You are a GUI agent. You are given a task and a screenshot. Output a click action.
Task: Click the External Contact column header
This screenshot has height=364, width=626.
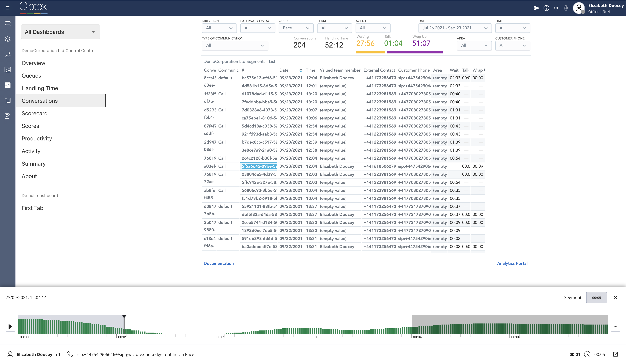pos(379,70)
